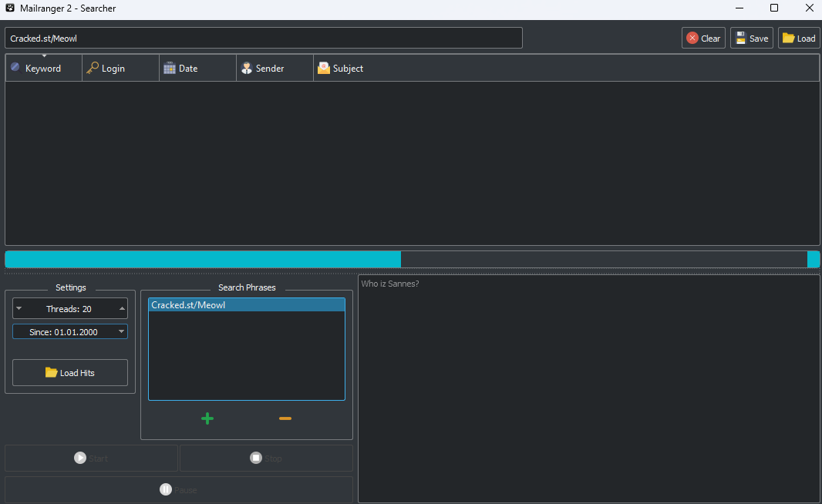The width and height of the screenshot is (822, 504).
Task: Sort by the Keyword column header
Action: point(43,68)
